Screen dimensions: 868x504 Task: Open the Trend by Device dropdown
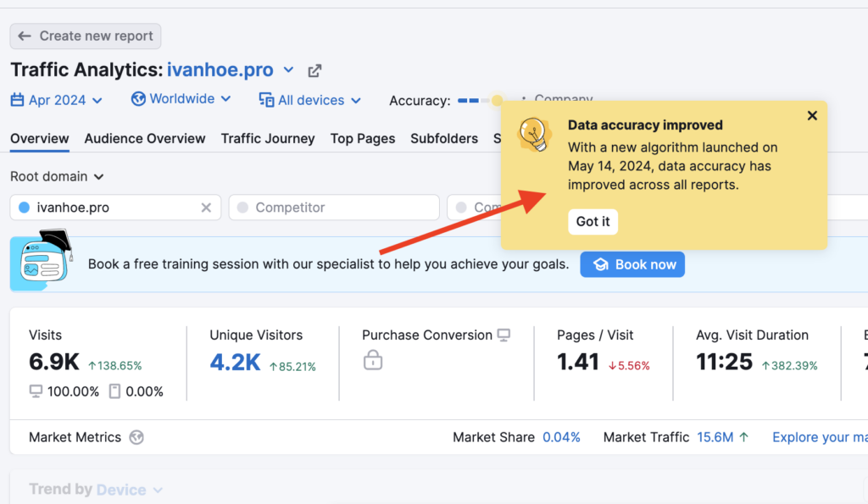(x=129, y=490)
